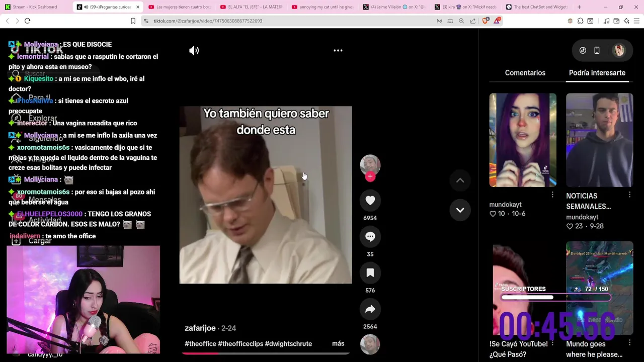This screenshot has width=644, height=362.
Task: Open the #dwightschrute hashtag
Action: 288,344
